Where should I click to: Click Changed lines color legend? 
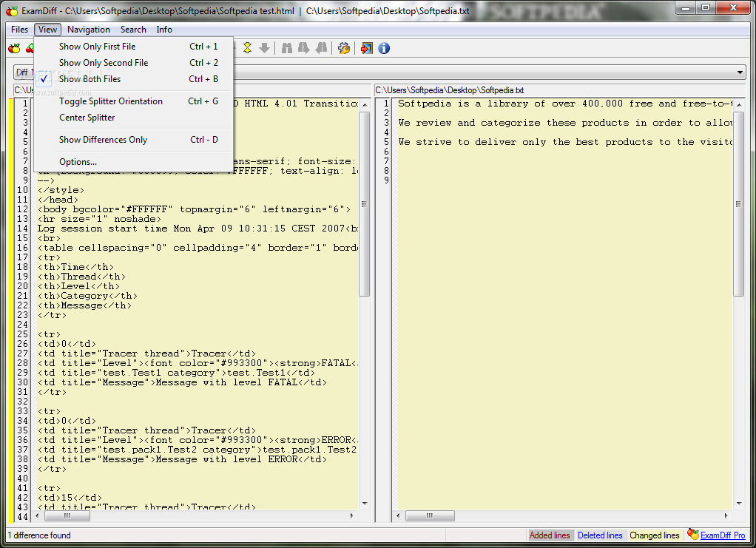655,535
